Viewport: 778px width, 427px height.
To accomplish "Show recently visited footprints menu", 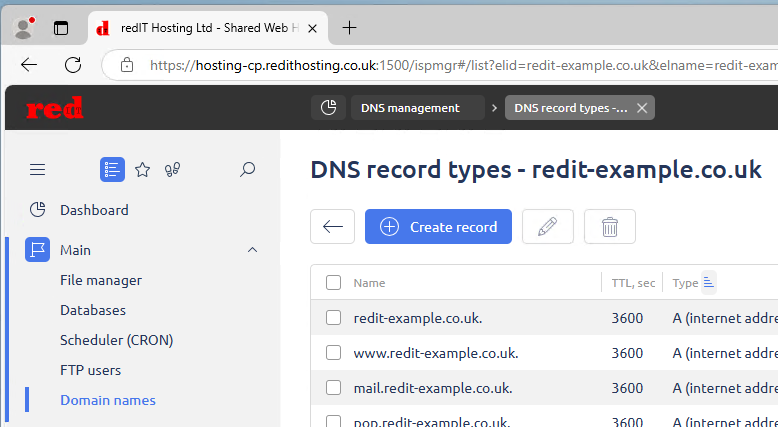I will click(172, 170).
